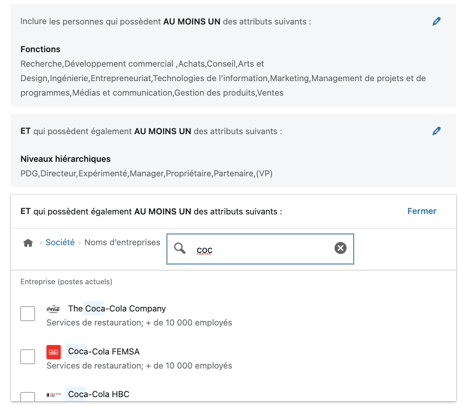Click the Coca-Cola FEMSA red logo
Image resolution: width=468 pixels, height=408 pixels.
pyautogui.click(x=53, y=352)
